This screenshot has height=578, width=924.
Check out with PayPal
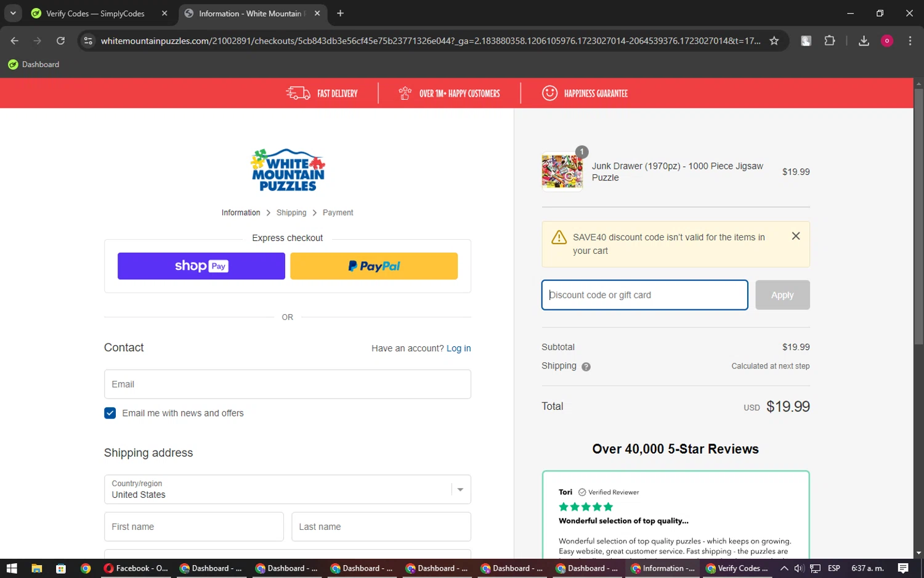click(x=374, y=266)
